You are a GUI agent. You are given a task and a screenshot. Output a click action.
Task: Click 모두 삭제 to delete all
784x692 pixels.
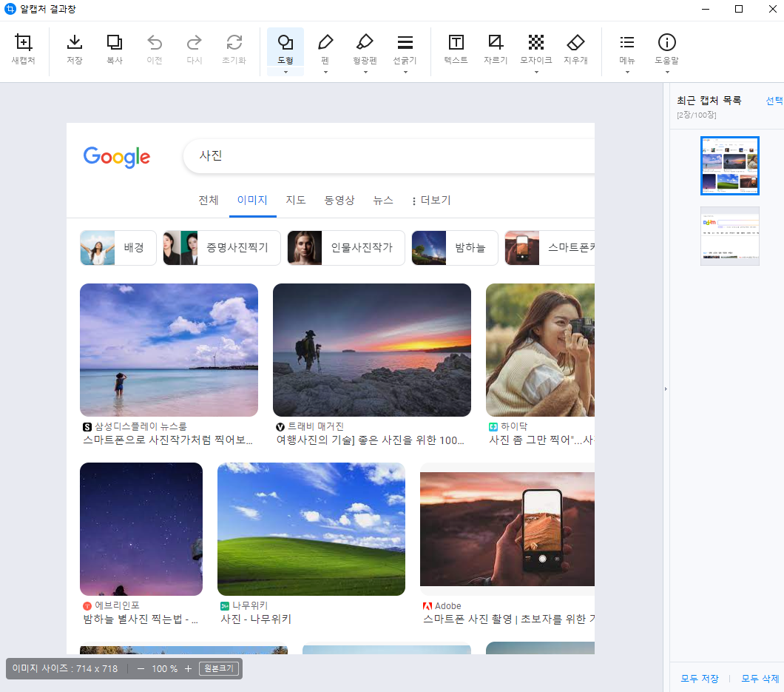[x=760, y=679]
